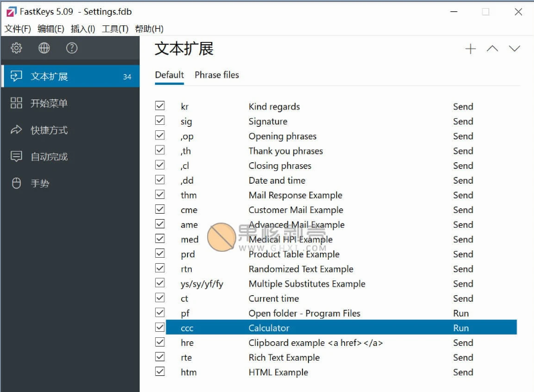The height and width of the screenshot is (392, 534).
Task: Click the plus icon to add entry
Action: [471, 49]
